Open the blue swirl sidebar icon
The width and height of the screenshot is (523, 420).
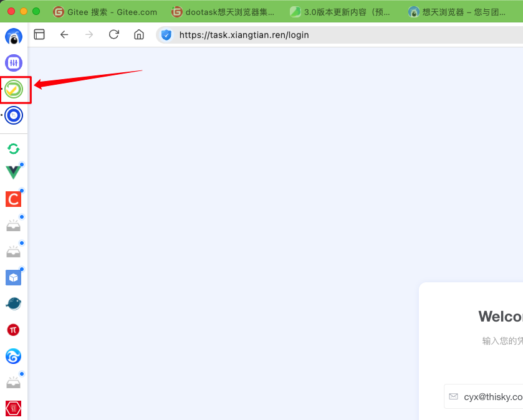[14, 356]
